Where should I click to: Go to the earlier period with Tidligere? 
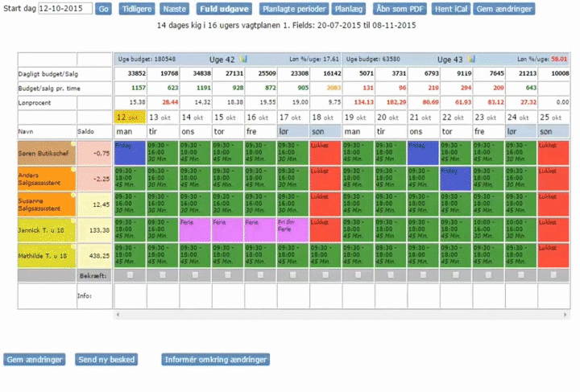pyautogui.click(x=136, y=9)
